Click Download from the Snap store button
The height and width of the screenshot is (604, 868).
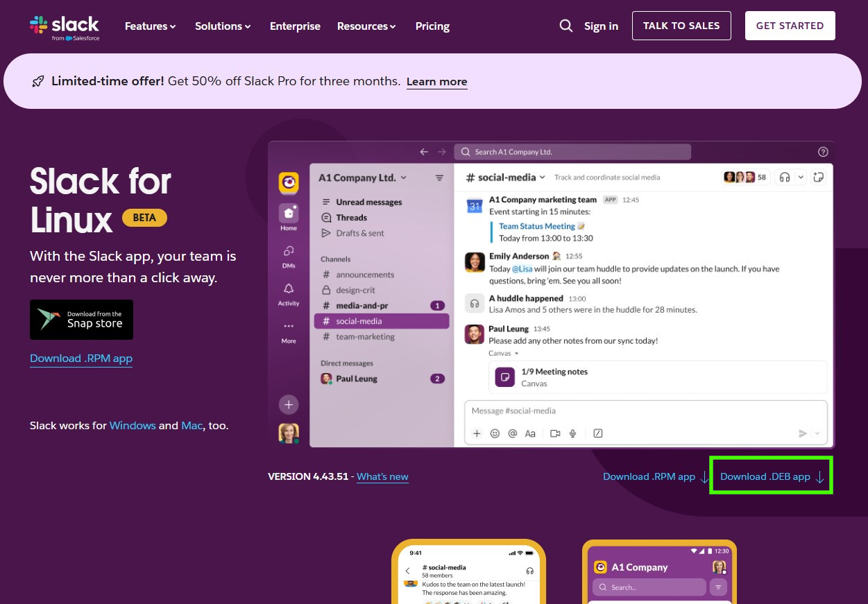(81, 320)
